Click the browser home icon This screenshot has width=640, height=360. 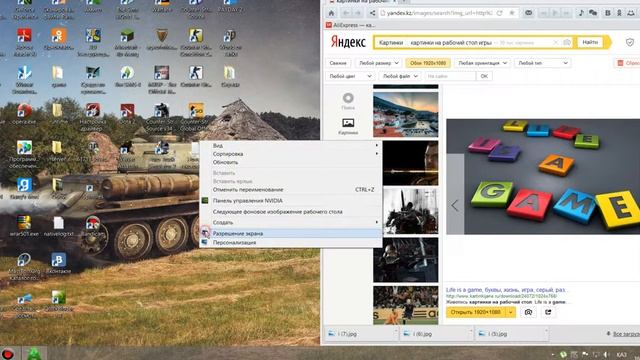tap(331, 13)
